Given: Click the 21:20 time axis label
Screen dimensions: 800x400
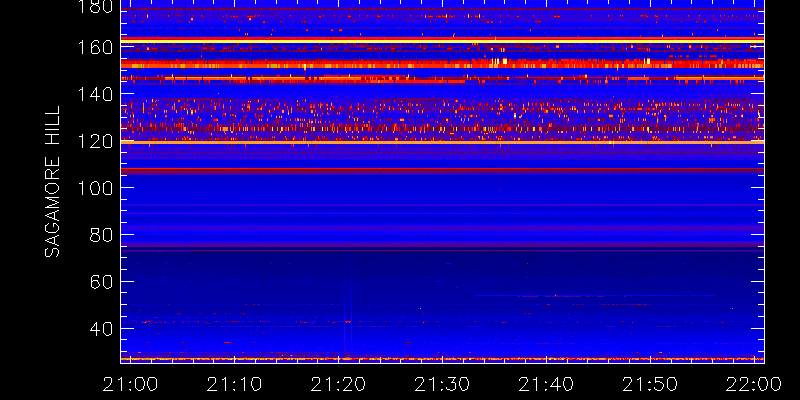Looking at the screenshot, I should point(338,384).
